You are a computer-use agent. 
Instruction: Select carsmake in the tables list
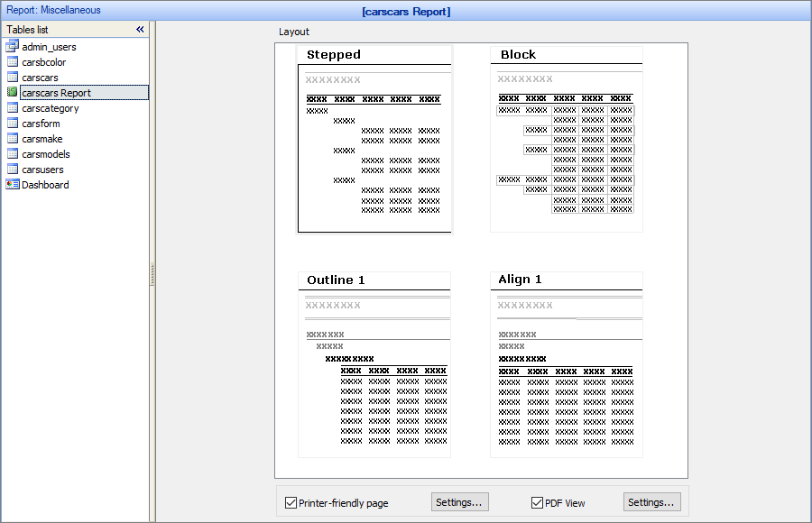44,139
